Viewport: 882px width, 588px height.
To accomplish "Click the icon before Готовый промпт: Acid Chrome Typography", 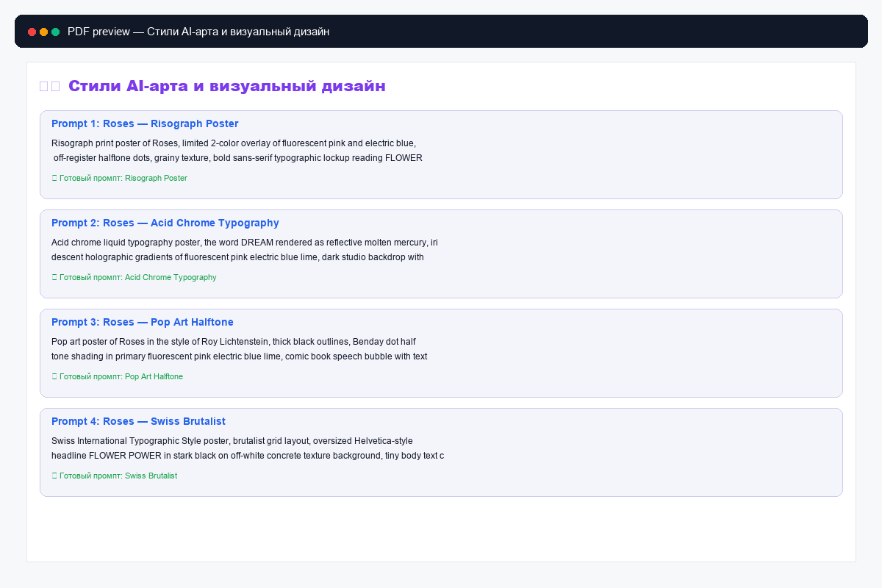I will pos(54,277).
